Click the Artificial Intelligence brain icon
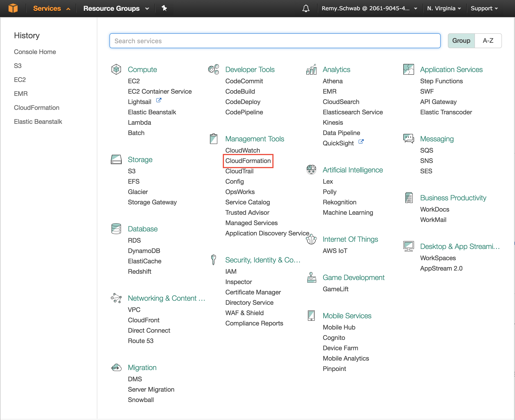Screen dimensions: 515x420 311,170
